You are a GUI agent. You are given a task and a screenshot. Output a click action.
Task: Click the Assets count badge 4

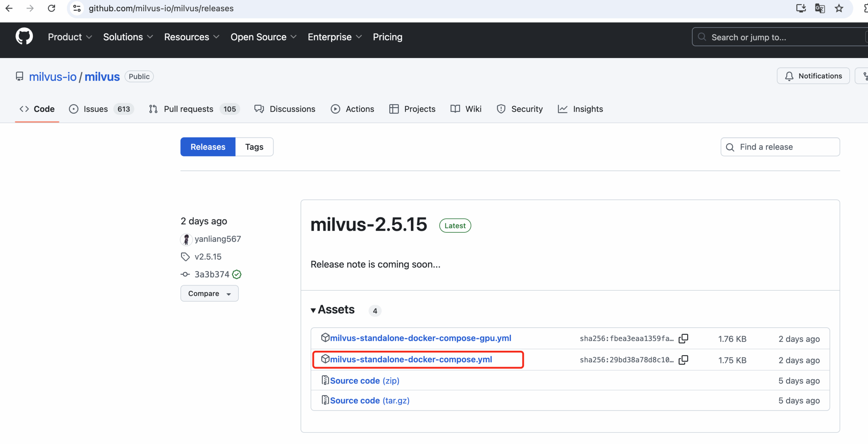point(375,311)
